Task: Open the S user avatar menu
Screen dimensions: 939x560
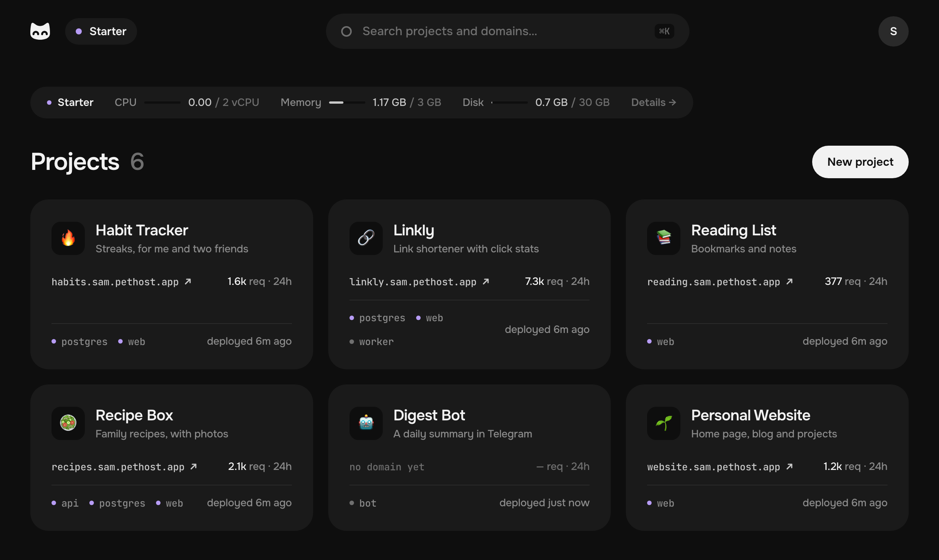Action: coord(893,31)
